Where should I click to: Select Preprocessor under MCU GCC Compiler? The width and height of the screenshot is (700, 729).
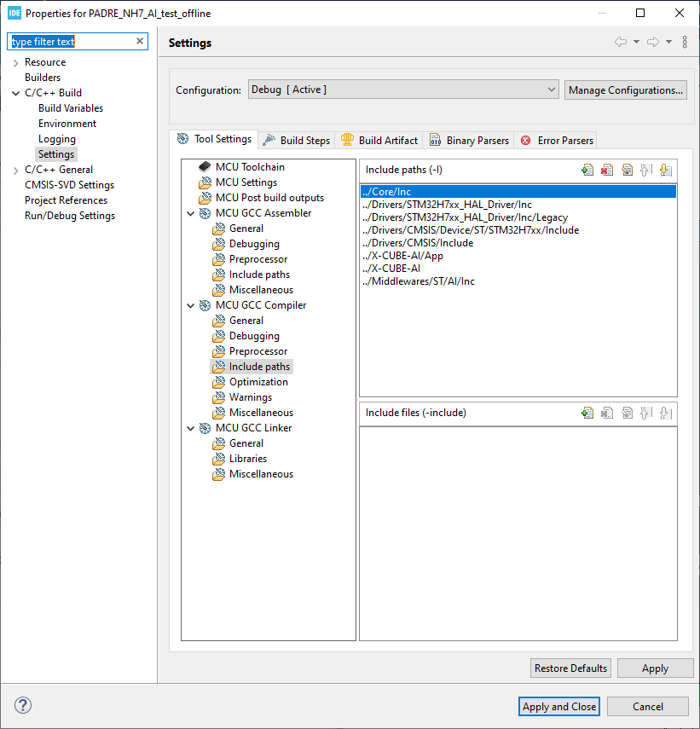pos(258,351)
